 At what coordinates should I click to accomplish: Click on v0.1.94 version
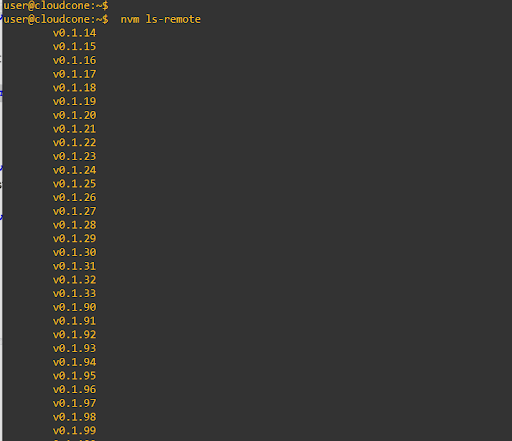[x=74, y=362]
